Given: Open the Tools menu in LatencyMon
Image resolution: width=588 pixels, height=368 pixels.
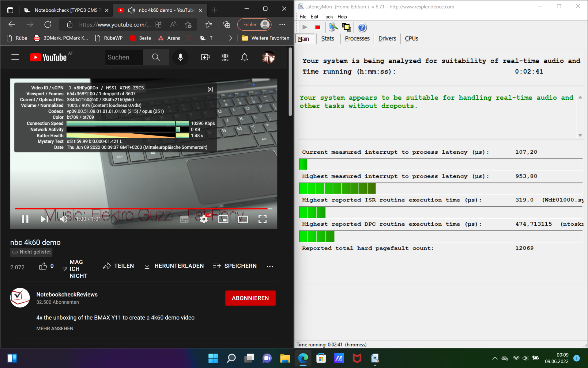Looking at the screenshot, I should click(328, 17).
